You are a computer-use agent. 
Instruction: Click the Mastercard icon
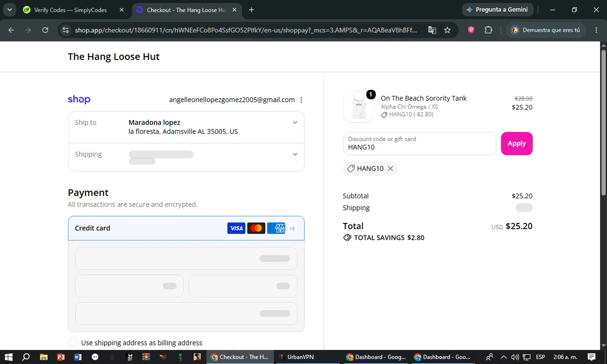pyautogui.click(x=256, y=228)
